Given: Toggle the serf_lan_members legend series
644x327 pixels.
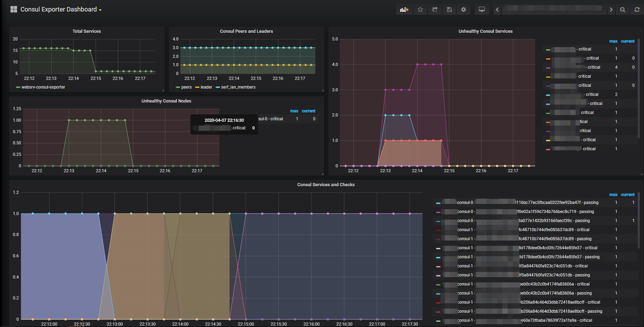Looking at the screenshot, I should (x=238, y=87).
